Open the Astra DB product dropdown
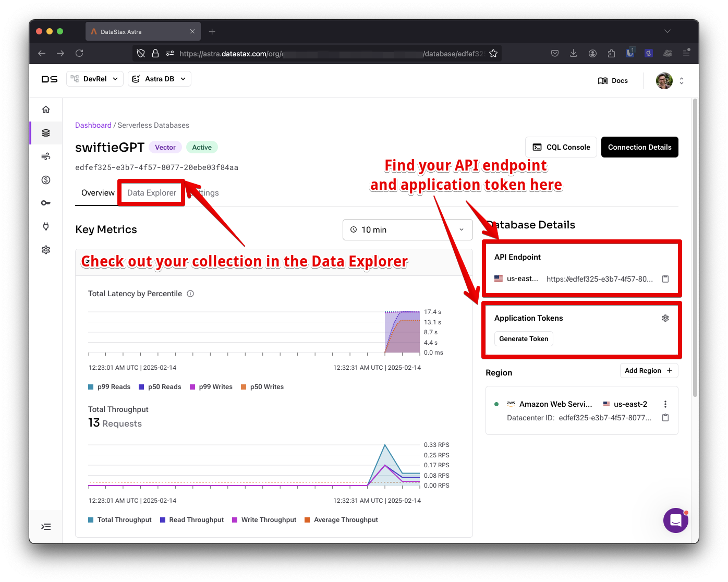Image resolution: width=728 pixels, height=582 pixels. pos(160,79)
